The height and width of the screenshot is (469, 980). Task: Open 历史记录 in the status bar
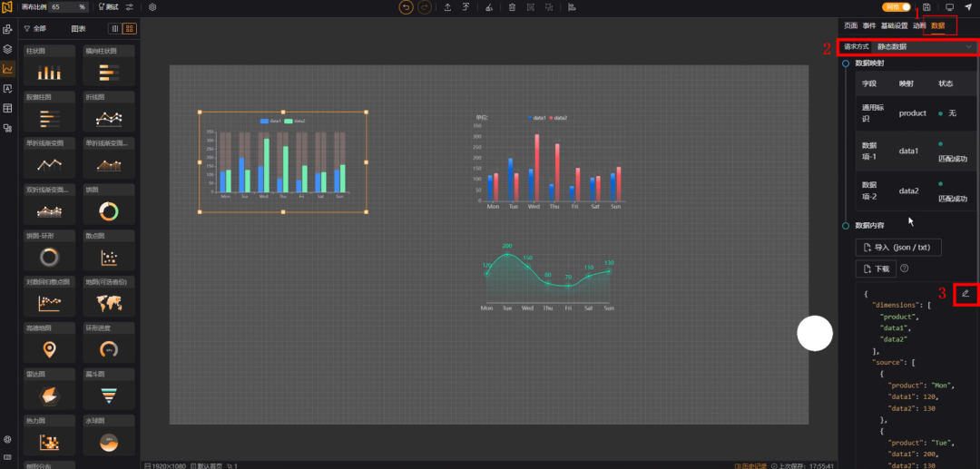(750, 465)
